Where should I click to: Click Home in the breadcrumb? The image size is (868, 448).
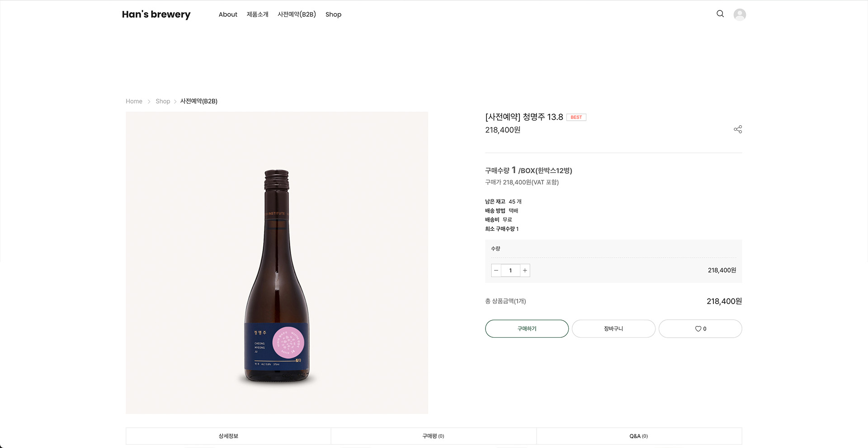(x=134, y=101)
